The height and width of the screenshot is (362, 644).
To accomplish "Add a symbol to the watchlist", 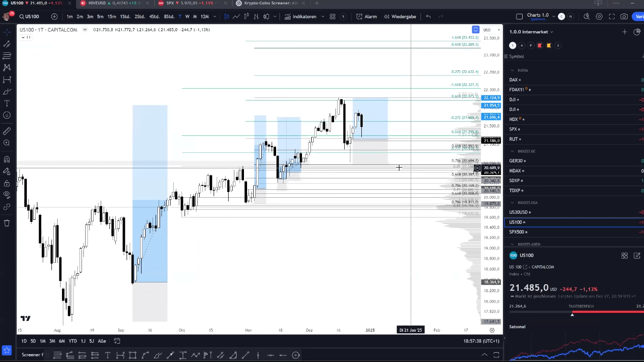I will point(624,32).
